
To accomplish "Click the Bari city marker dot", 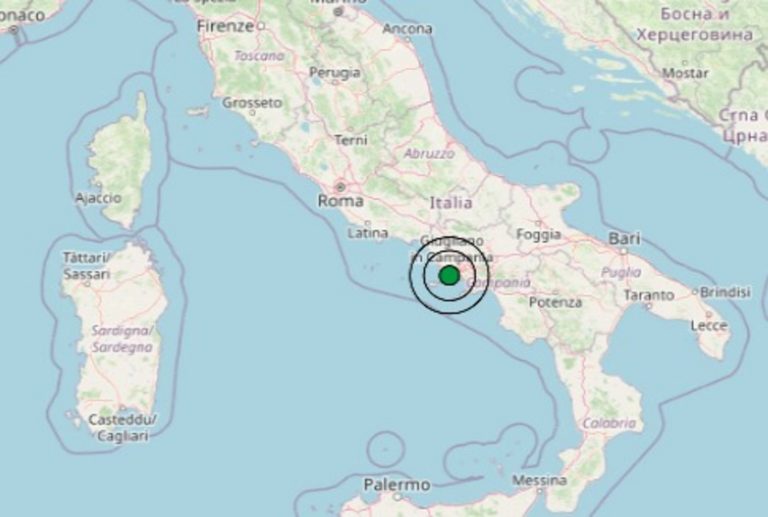I will [x=623, y=251].
